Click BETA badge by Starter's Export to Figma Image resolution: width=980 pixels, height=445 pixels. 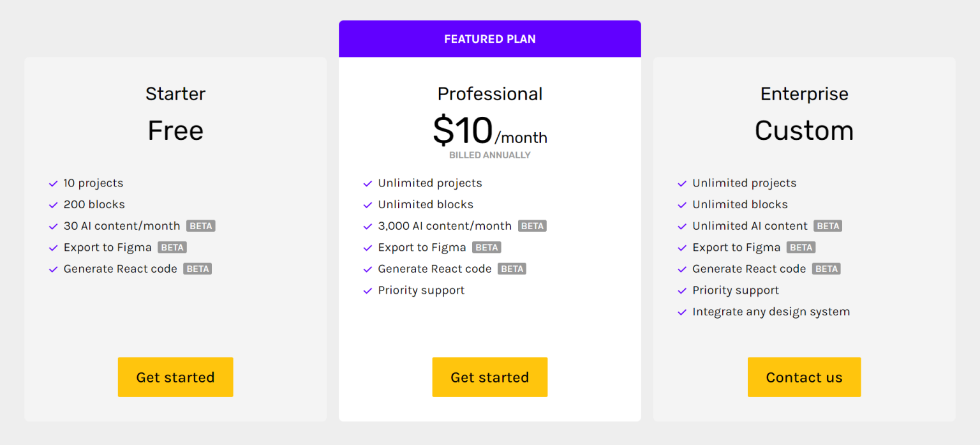click(172, 248)
